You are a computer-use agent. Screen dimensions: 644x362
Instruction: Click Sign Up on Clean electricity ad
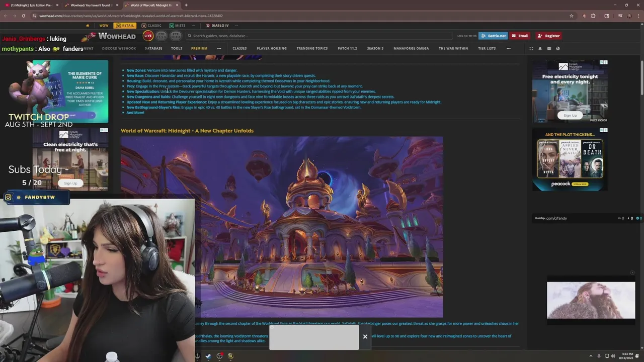(x=70, y=183)
